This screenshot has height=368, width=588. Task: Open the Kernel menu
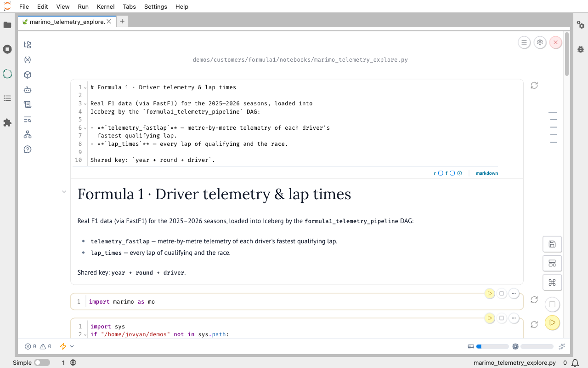(106, 6)
